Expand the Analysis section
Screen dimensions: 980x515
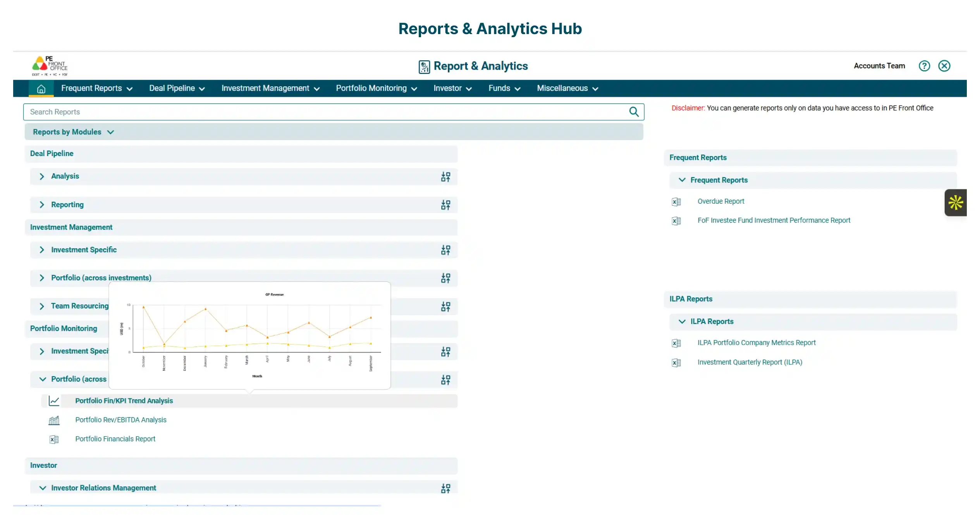[x=42, y=177]
